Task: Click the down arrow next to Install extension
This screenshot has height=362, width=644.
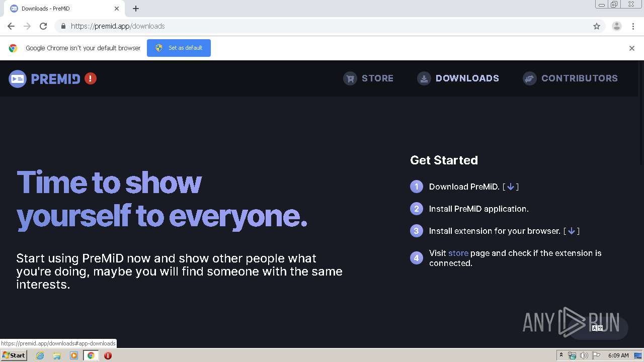Action: tap(571, 231)
